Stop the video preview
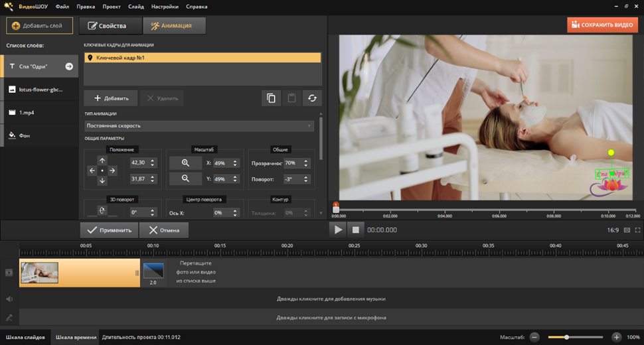Image resolution: width=644 pixels, height=345 pixels. pyautogui.click(x=355, y=230)
